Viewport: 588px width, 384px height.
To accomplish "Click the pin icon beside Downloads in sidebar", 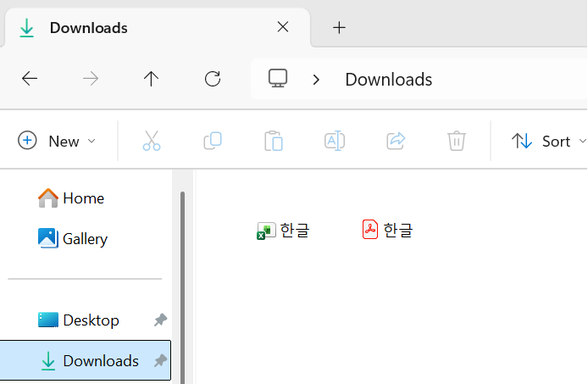I will pyautogui.click(x=160, y=361).
